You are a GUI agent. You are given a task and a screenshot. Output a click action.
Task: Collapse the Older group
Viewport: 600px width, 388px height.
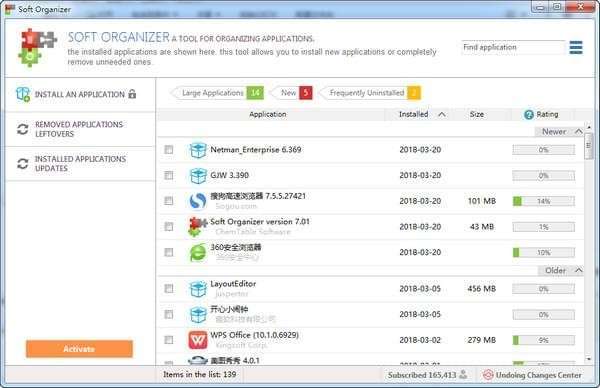tap(579, 271)
